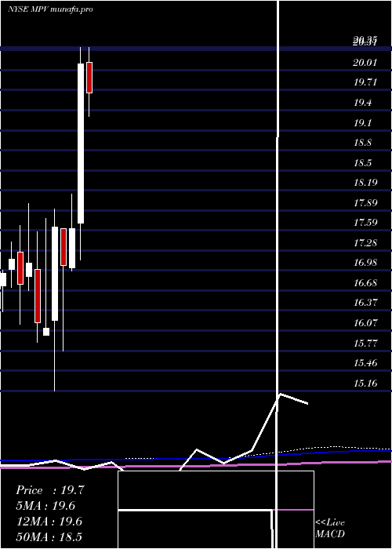Click the 'NYSE MPV munafa.pro' chart title
Image resolution: width=392 pixels, height=549 pixels.
(50, 9)
